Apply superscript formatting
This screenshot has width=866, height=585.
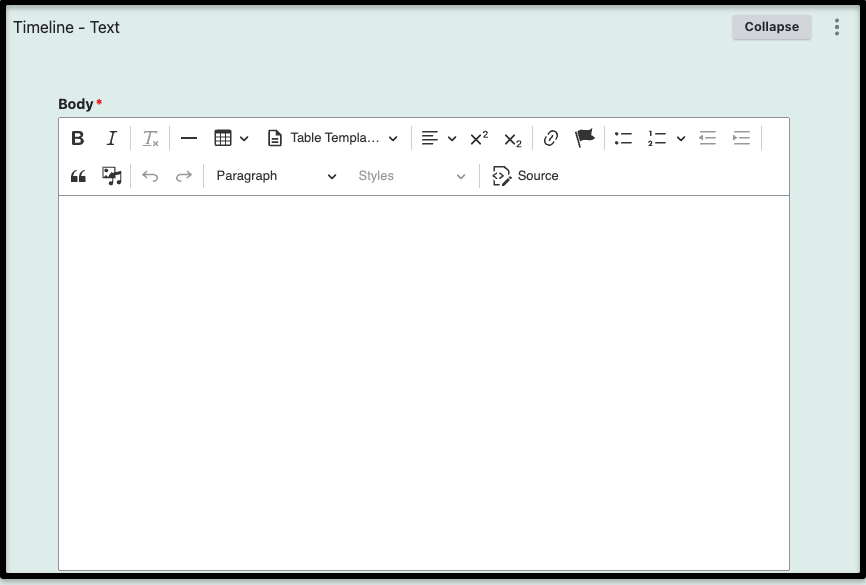pos(479,138)
